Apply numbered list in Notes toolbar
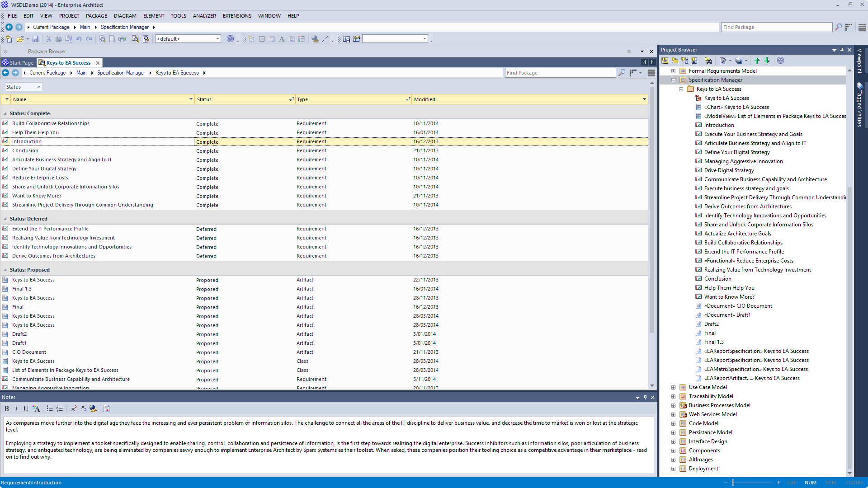Image resolution: width=868 pixels, height=488 pixels. pyautogui.click(x=60, y=409)
